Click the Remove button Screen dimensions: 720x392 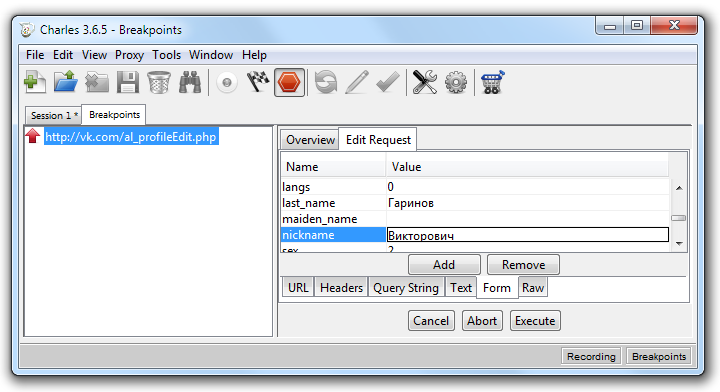[x=523, y=265]
